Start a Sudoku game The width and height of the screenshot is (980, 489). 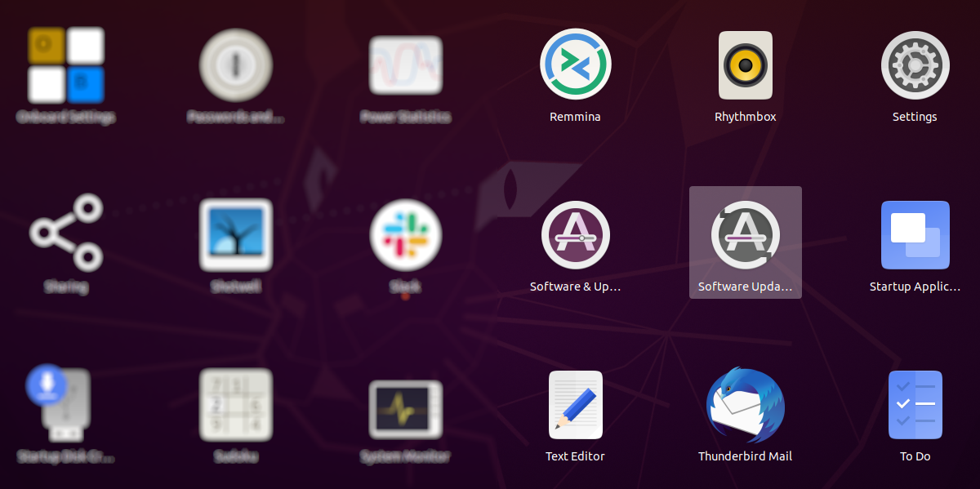point(235,404)
